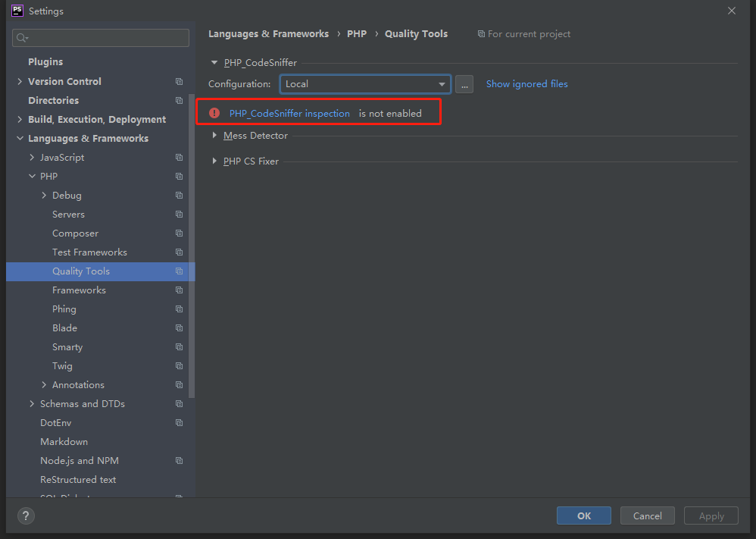Click the project-level icon beside Servers

(x=180, y=215)
